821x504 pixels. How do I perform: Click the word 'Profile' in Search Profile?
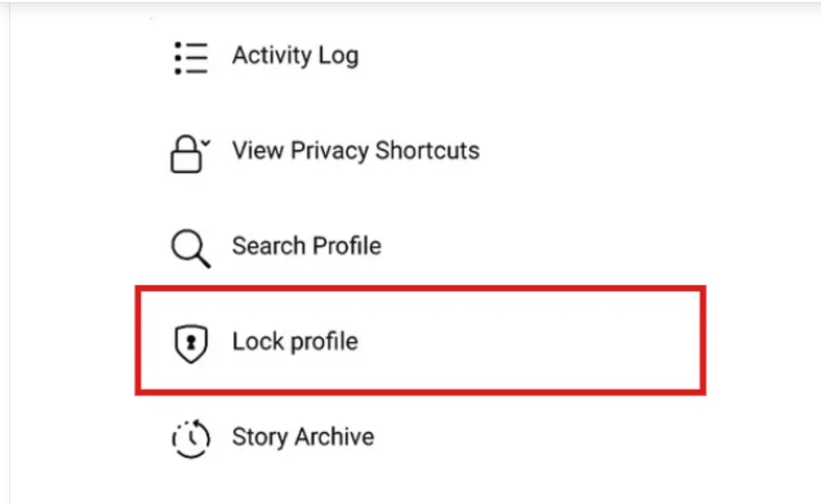coord(344,245)
